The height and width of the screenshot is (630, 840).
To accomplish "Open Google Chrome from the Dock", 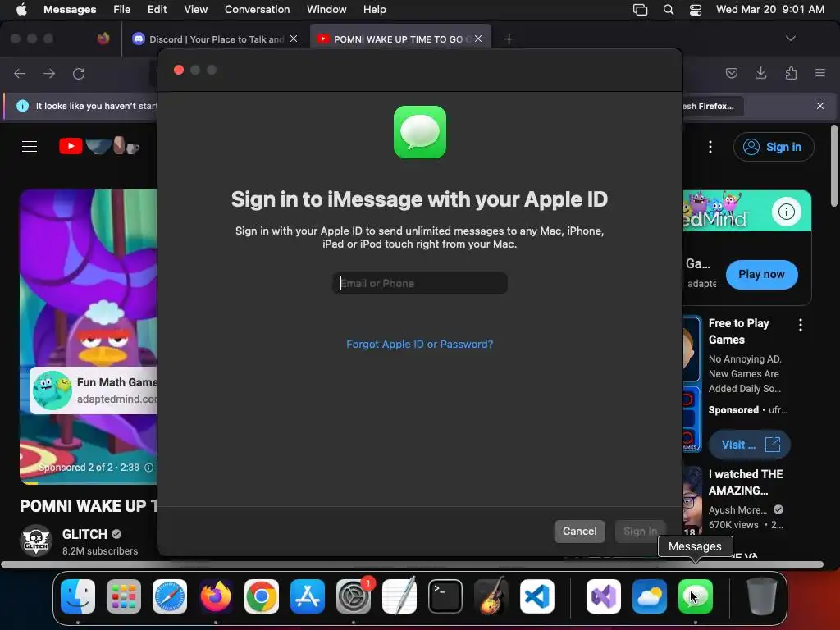I will pyautogui.click(x=262, y=596).
